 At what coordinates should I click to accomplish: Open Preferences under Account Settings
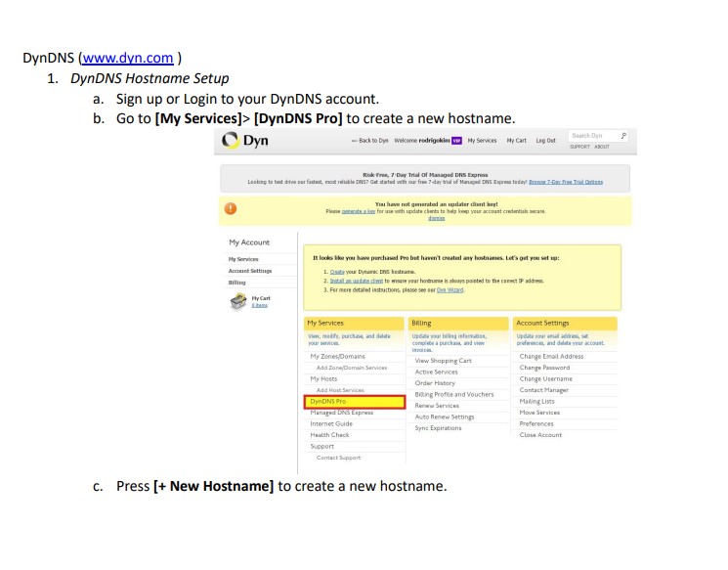click(536, 423)
